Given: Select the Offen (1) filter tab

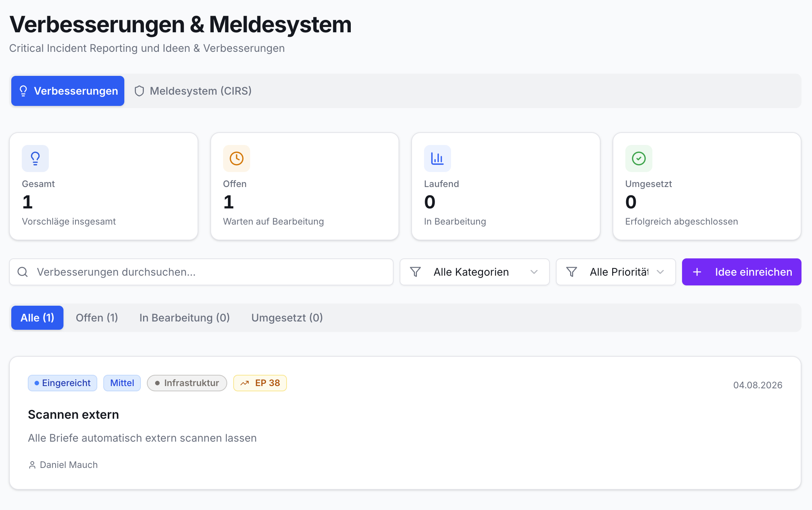Looking at the screenshot, I should [97, 318].
